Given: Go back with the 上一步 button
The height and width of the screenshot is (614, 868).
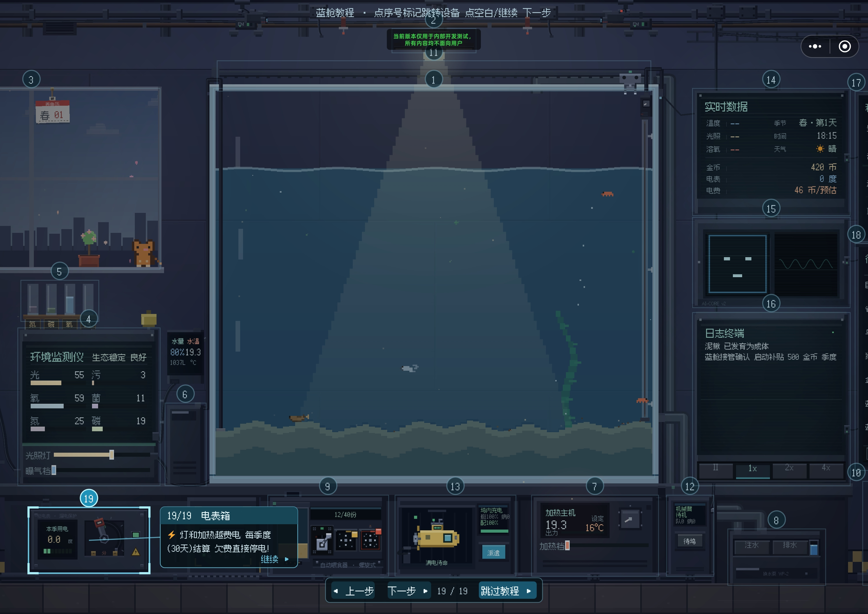Looking at the screenshot, I should [354, 591].
